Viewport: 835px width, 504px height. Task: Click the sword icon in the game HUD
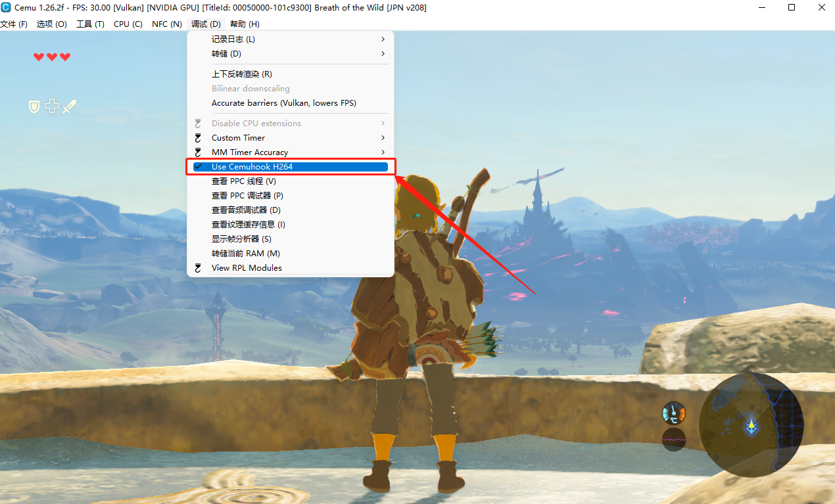click(69, 106)
